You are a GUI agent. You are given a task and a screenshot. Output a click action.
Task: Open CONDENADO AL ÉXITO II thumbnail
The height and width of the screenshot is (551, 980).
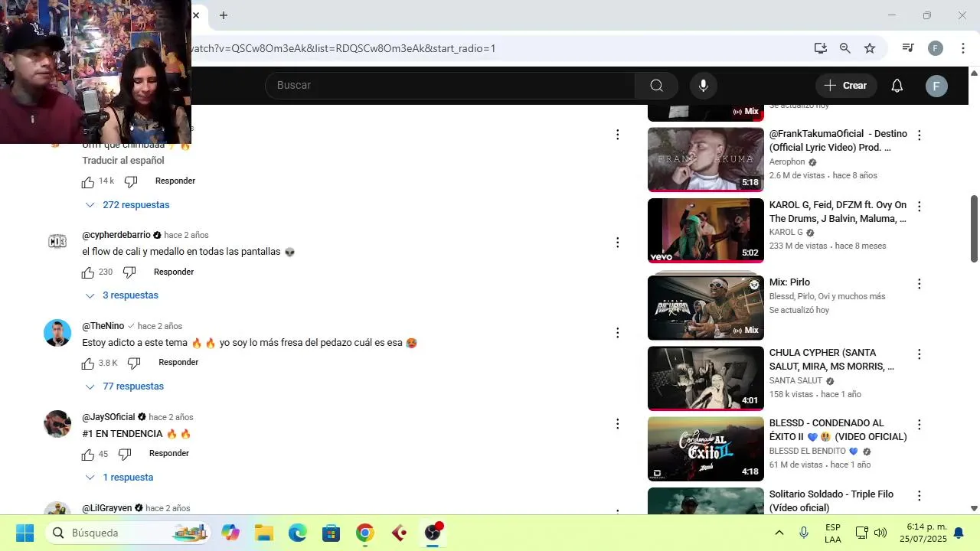(706, 448)
